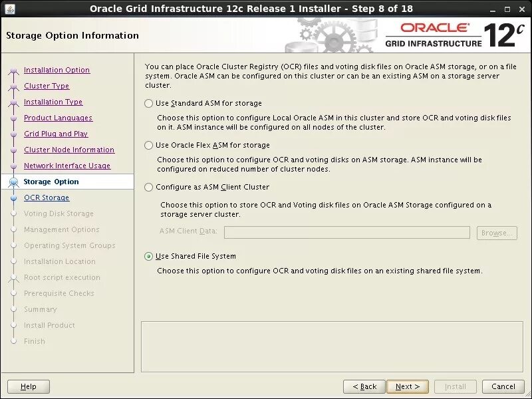Image resolution: width=532 pixels, height=399 pixels.
Task: Open the Cluster Type step
Action: (47, 86)
